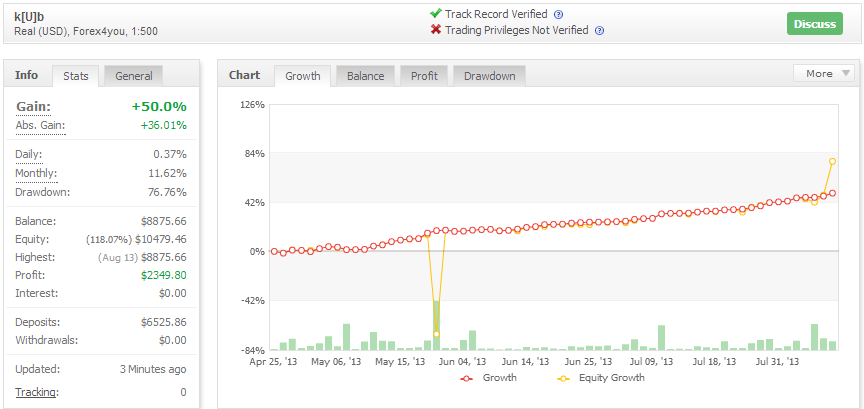This screenshot has width=864, height=409.
Task: Click the 3 Minutes ago updated value
Action: (153, 369)
